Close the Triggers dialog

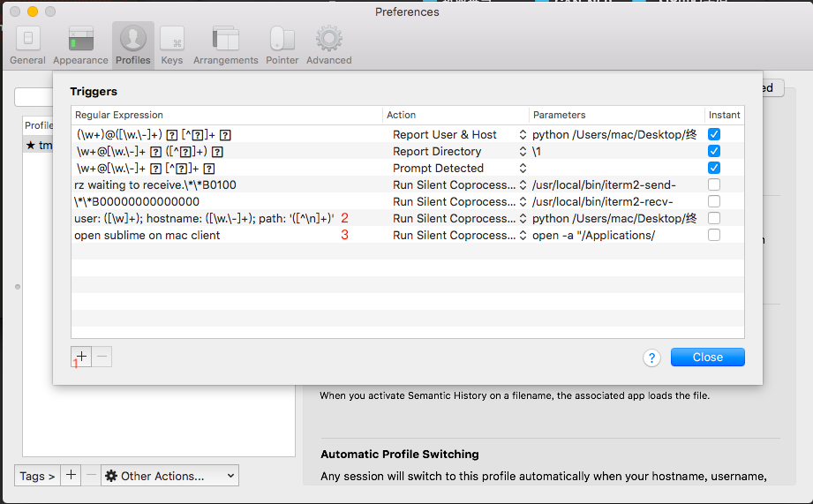tap(707, 357)
